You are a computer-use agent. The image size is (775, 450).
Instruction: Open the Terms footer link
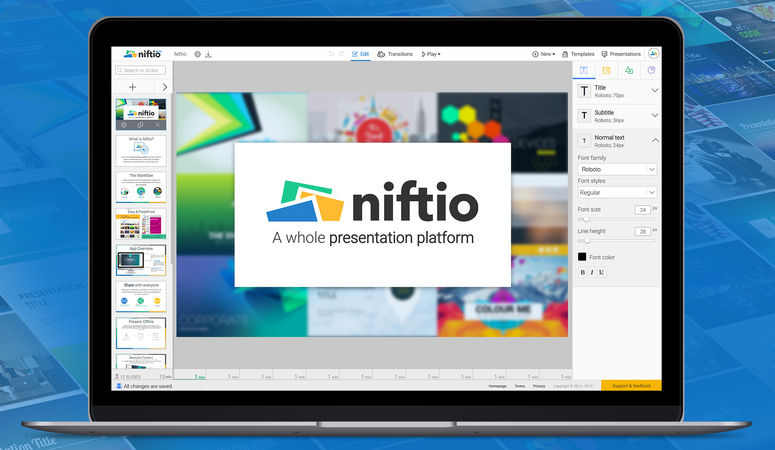point(519,386)
